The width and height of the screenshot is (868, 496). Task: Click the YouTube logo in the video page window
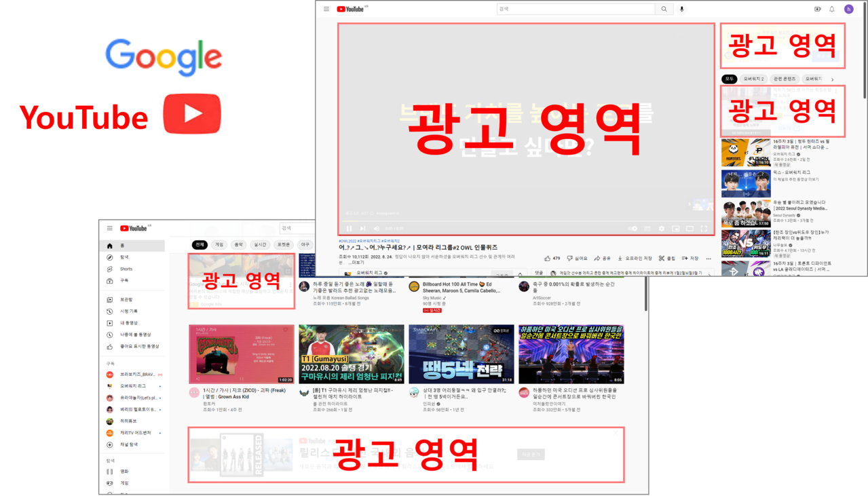[352, 9]
